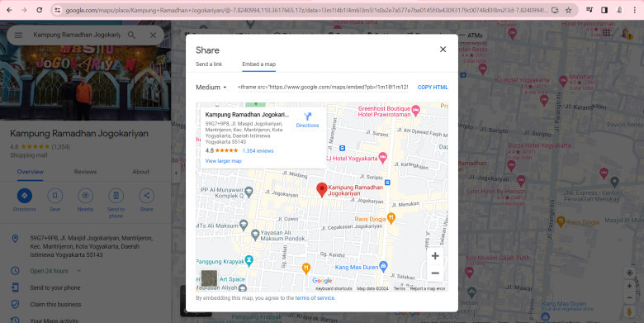This screenshot has height=323, width=644.
Task: Click Claim this business
Action: pos(85,305)
